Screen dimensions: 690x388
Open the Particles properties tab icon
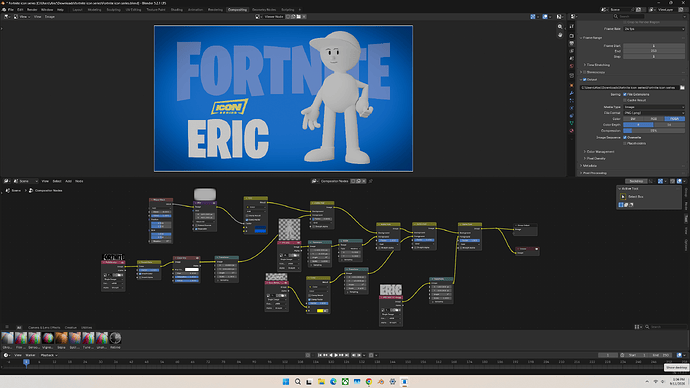tap(572, 100)
